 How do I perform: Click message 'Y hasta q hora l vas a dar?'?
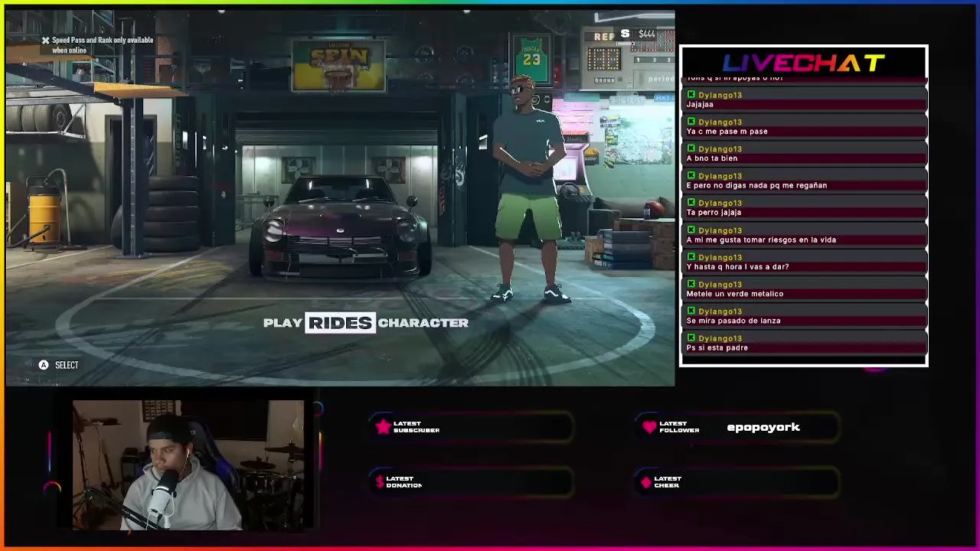coord(737,266)
